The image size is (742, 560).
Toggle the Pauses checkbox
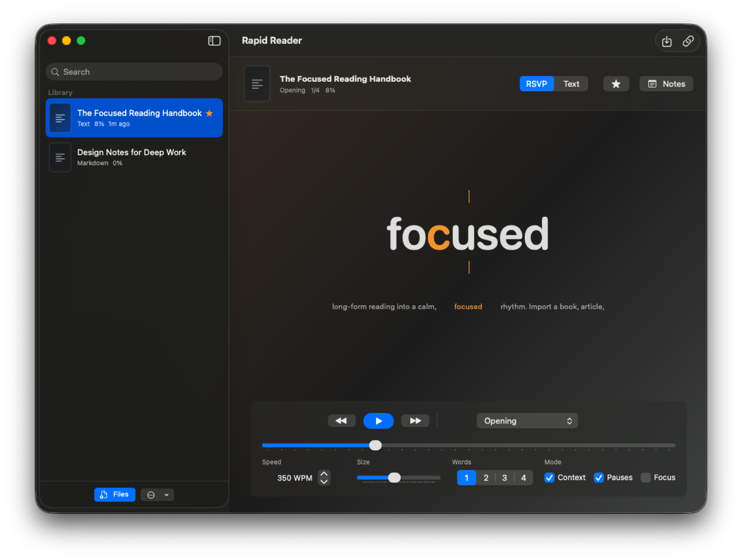[599, 478]
